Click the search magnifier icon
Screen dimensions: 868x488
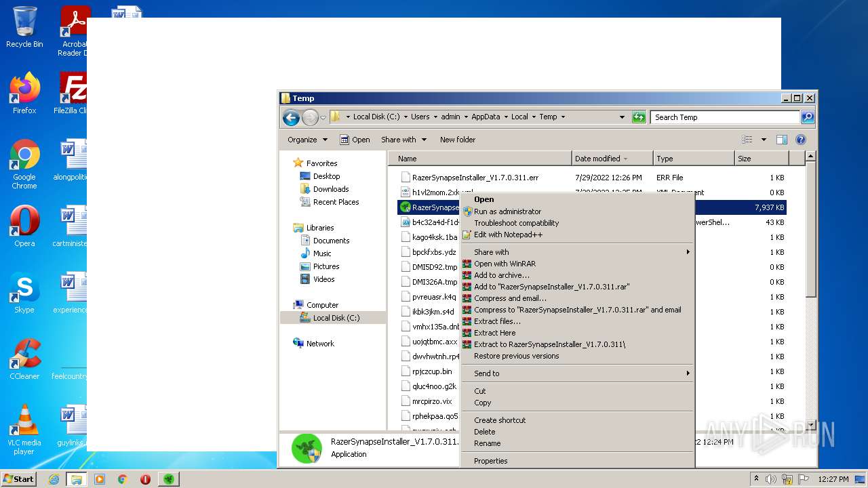pyautogui.click(x=807, y=117)
